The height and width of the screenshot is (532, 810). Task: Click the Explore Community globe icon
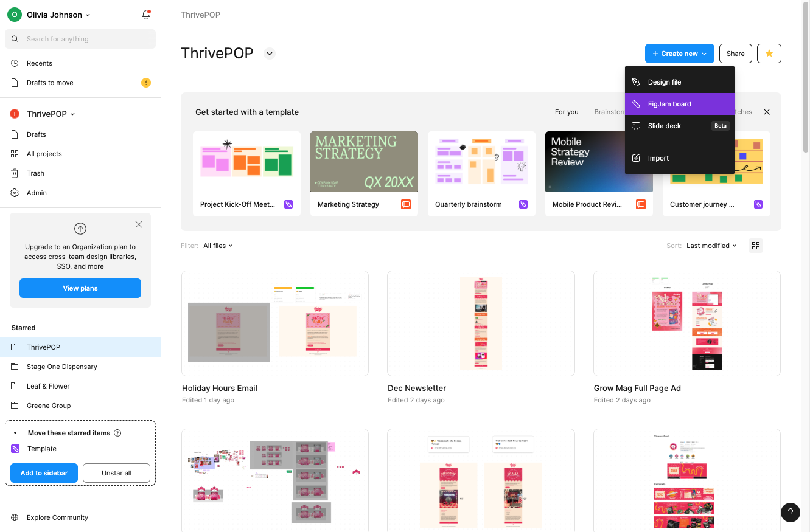click(15, 517)
